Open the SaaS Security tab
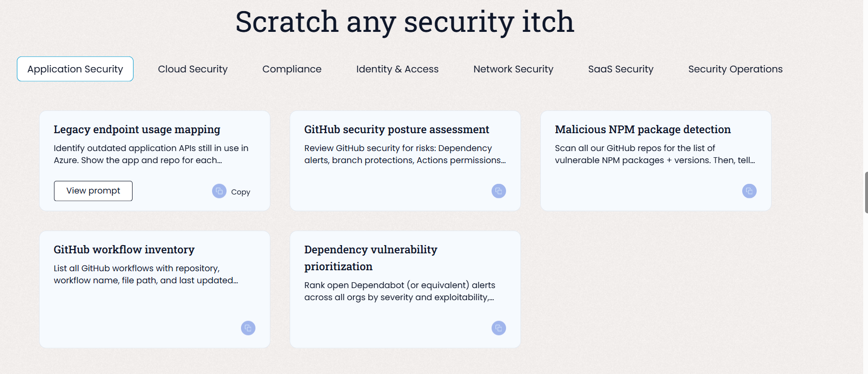 pyautogui.click(x=621, y=69)
